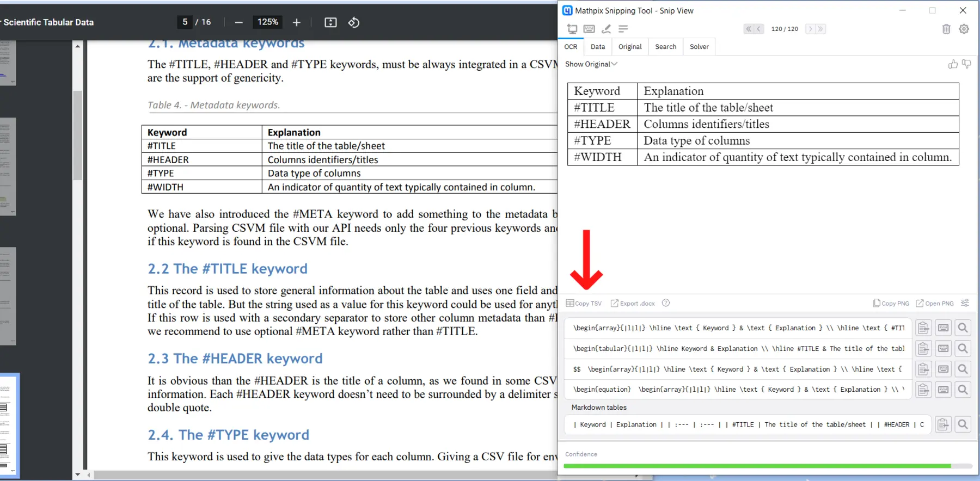Viewport: 980px width, 481px height.
Task: Click the Copy TSV button
Action: 584,303
